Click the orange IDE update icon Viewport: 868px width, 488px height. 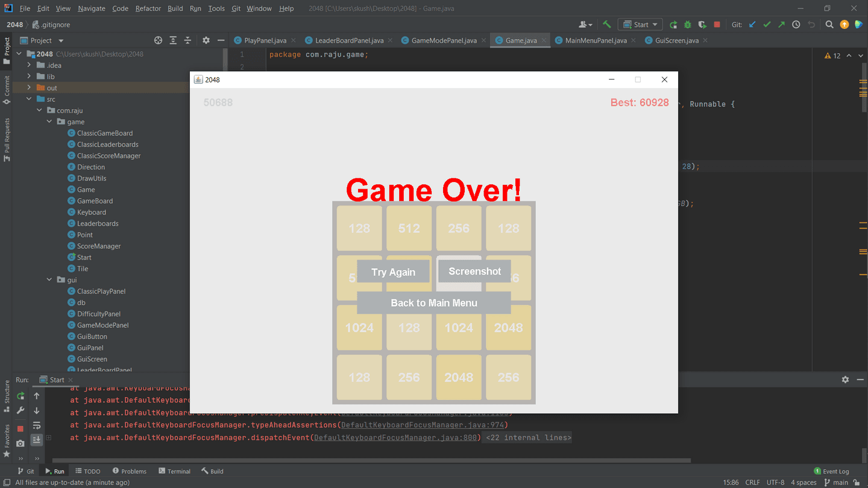click(844, 25)
